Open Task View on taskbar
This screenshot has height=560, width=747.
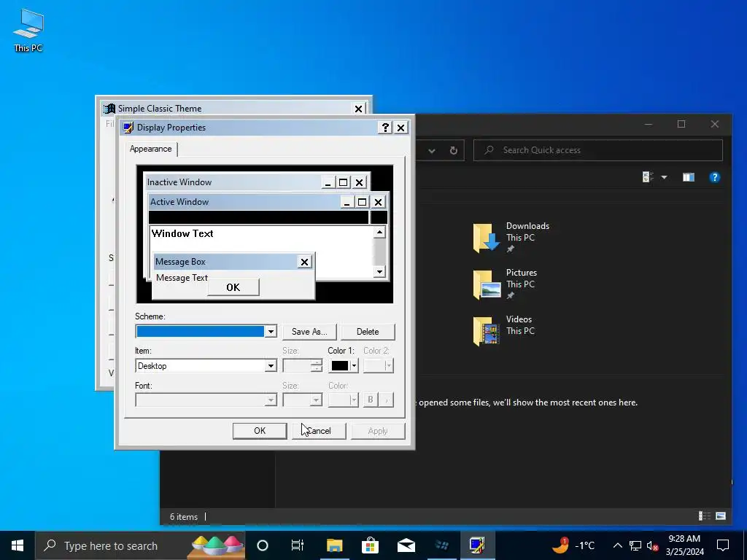coord(298,545)
